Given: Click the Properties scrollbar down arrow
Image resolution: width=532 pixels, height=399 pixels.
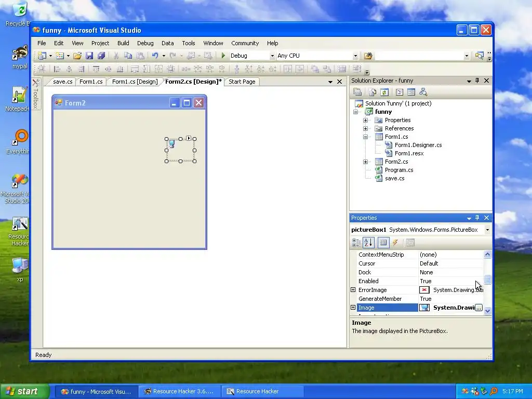Looking at the screenshot, I should click(487, 311).
